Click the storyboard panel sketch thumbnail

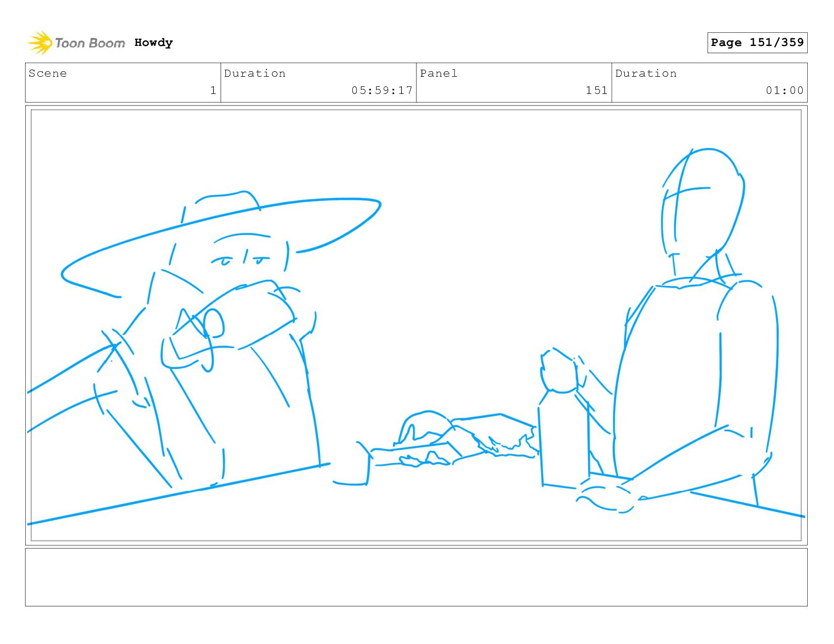416,325
